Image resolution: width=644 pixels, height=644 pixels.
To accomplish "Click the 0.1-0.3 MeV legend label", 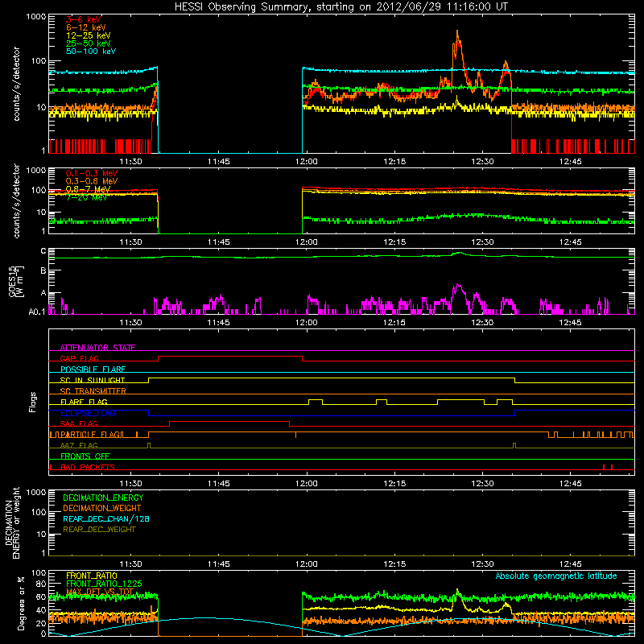I will click(x=92, y=173).
